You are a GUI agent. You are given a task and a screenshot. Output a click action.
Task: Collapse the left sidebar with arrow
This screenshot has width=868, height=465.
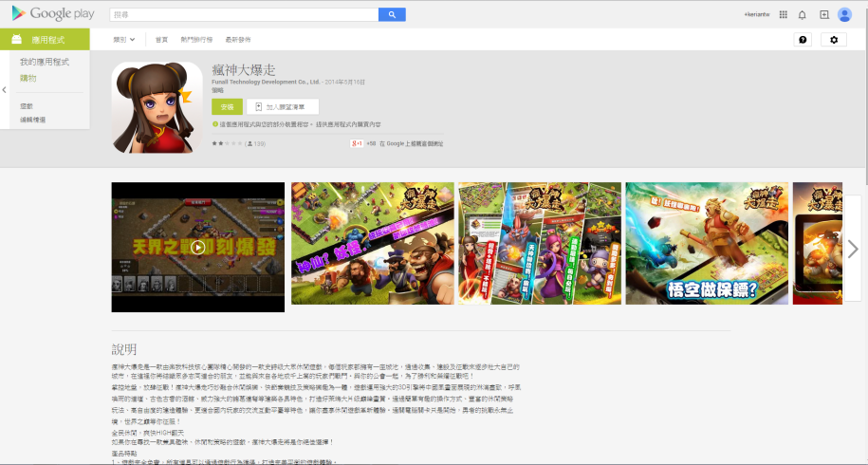(x=4, y=89)
